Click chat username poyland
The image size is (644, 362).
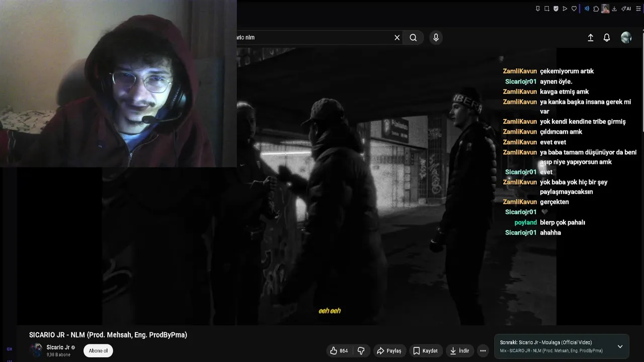click(525, 222)
